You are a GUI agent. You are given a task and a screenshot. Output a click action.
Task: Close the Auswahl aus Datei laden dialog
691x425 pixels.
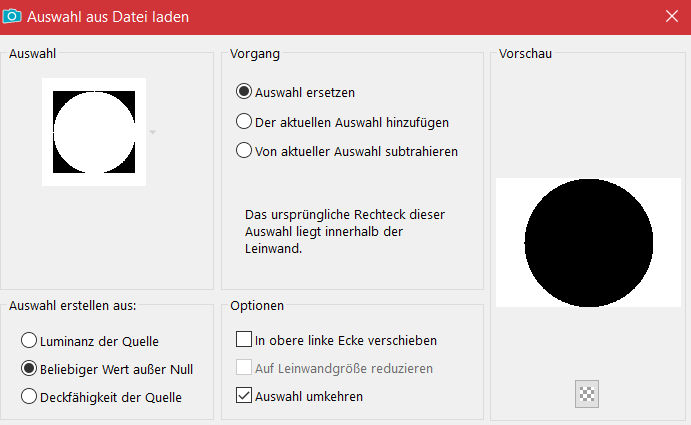click(x=671, y=17)
